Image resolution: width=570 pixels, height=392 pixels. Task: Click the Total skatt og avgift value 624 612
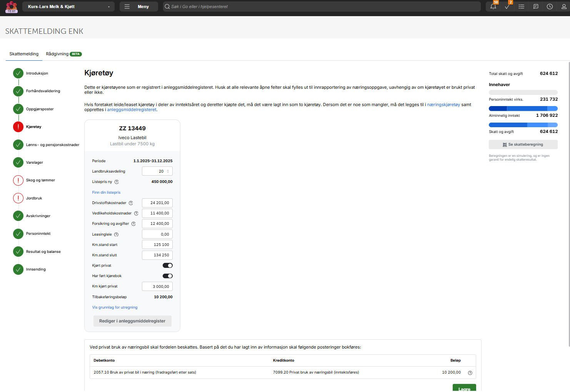(x=549, y=73)
